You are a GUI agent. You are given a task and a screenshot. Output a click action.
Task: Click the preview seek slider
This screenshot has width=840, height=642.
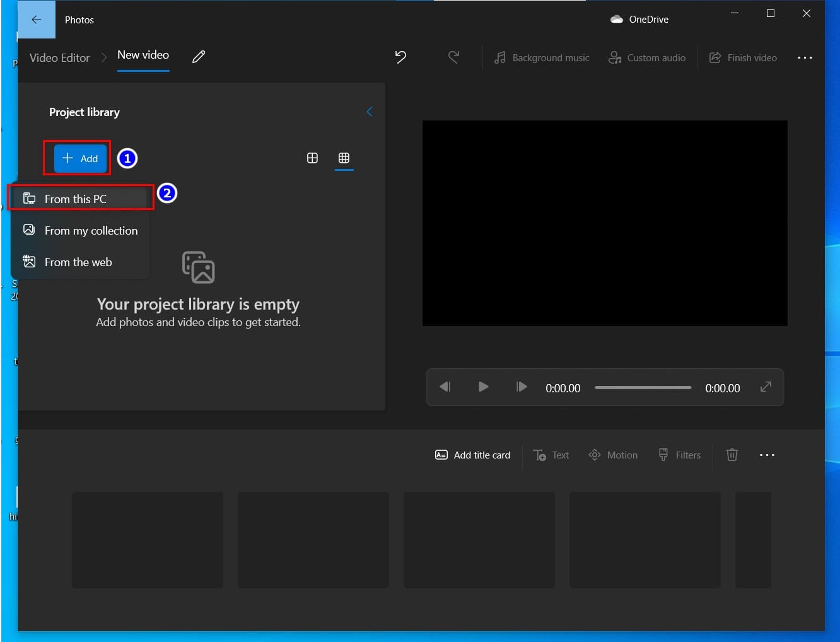(x=643, y=387)
